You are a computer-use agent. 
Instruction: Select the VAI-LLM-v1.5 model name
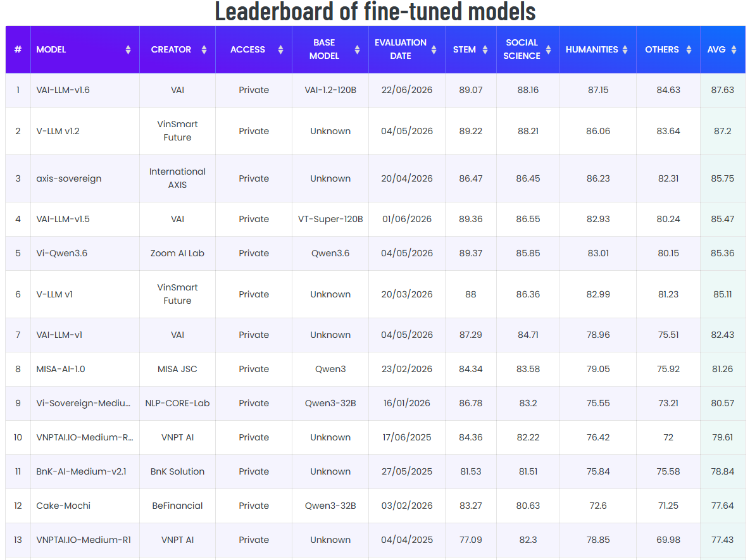pyautogui.click(x=63, y=219)
